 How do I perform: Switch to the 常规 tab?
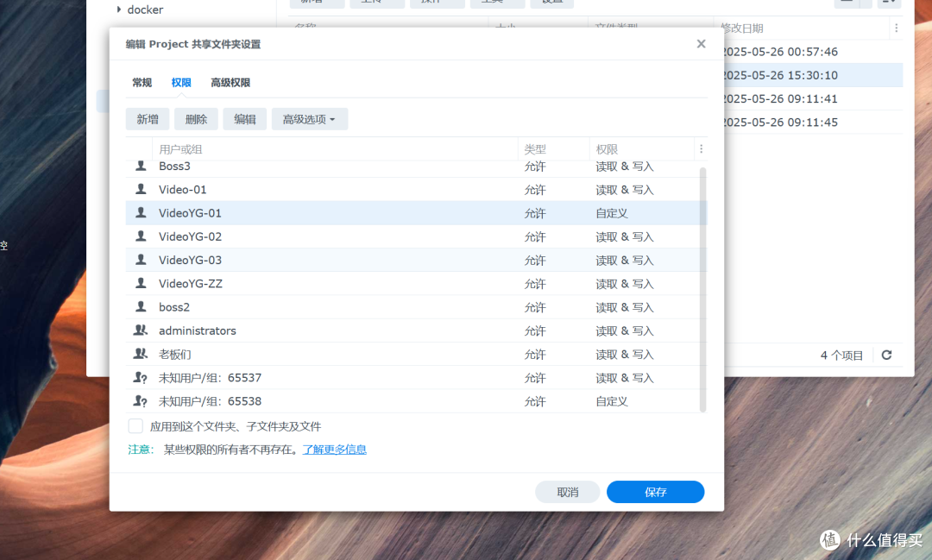(142, 83)
